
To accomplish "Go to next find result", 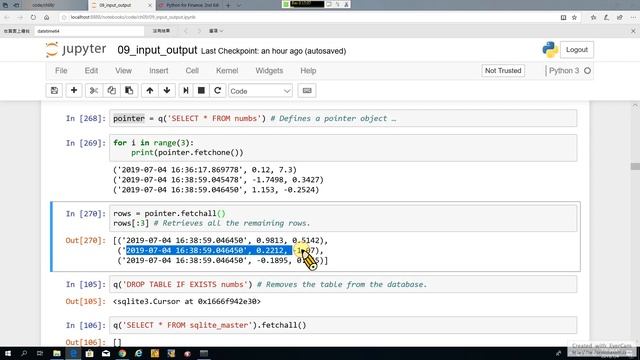I will pos(199,31).
